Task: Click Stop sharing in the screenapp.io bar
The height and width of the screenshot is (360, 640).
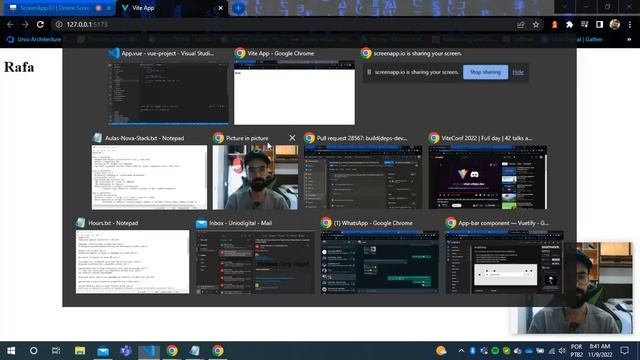Action: coord(485,72)
